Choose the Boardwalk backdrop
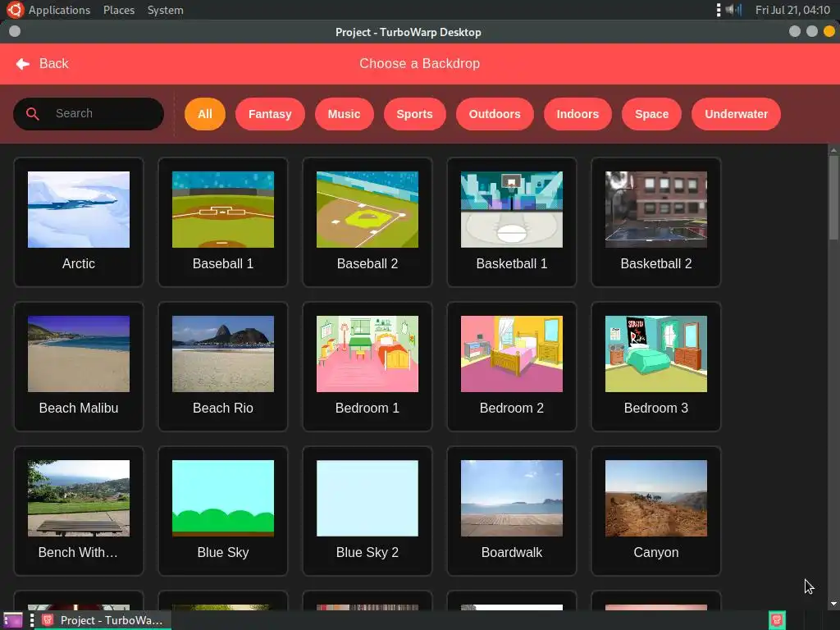Viewport: 840px width, 630px height. pyautogui.click(x=512, y=510)
